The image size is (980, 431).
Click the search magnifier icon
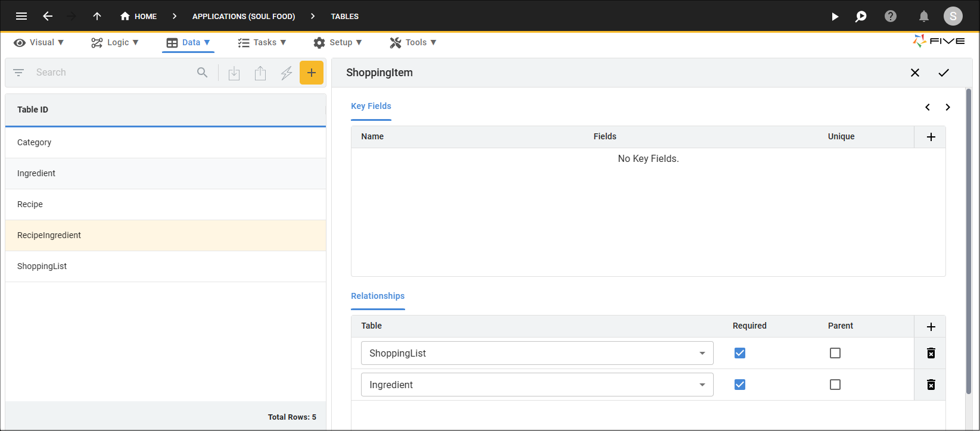[x=203, y=73]
